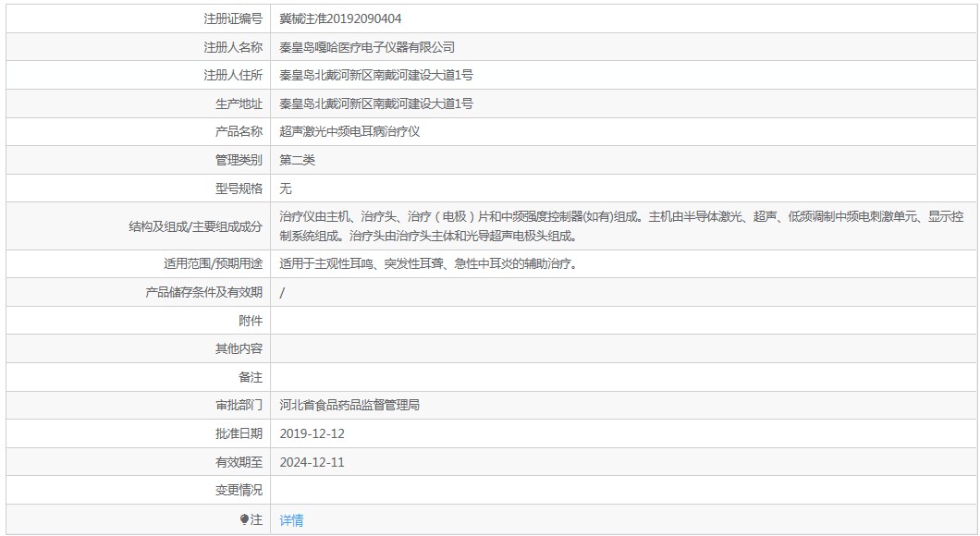Select expiry date 2024-12-11

tap(312, 462)
